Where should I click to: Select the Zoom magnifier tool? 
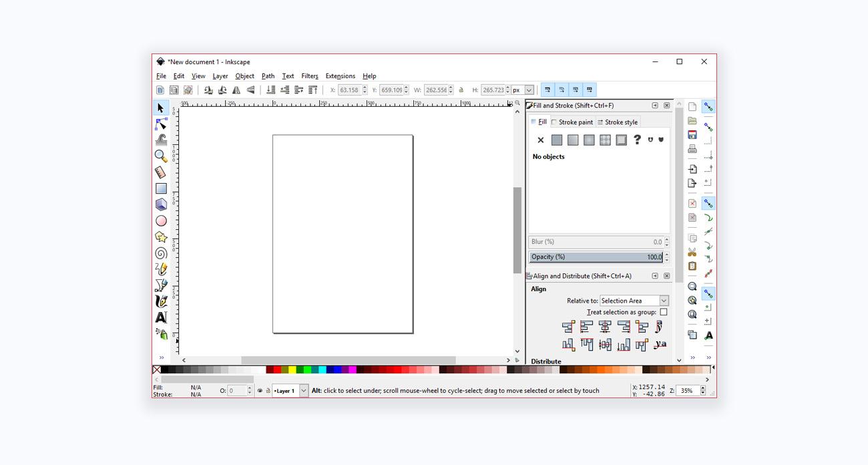[161, 156]
